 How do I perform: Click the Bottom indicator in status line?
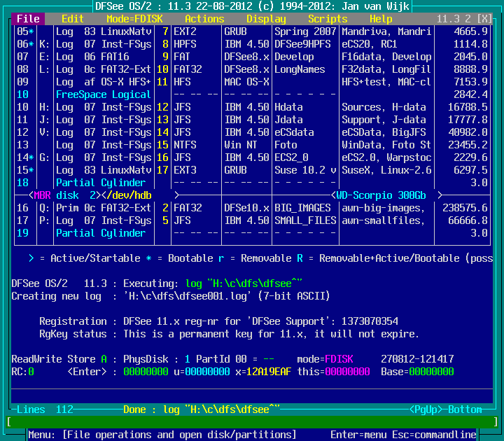pyautogui.click(x=465, y=409)
